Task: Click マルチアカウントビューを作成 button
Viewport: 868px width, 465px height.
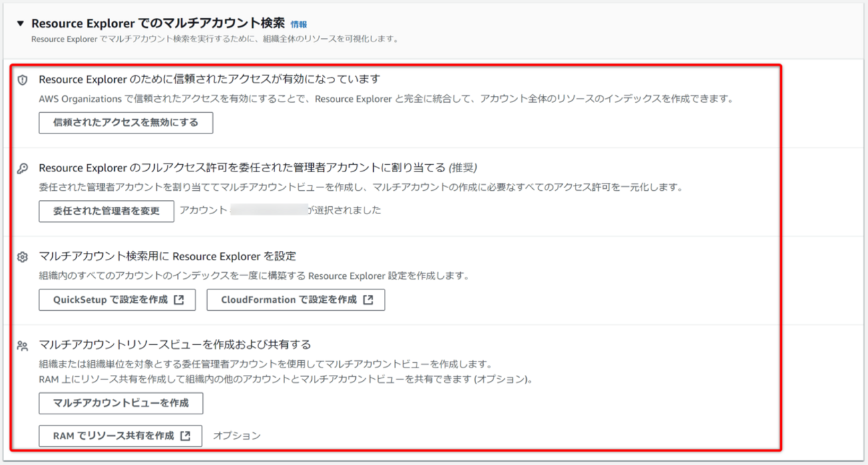Action: coord(121,403)
